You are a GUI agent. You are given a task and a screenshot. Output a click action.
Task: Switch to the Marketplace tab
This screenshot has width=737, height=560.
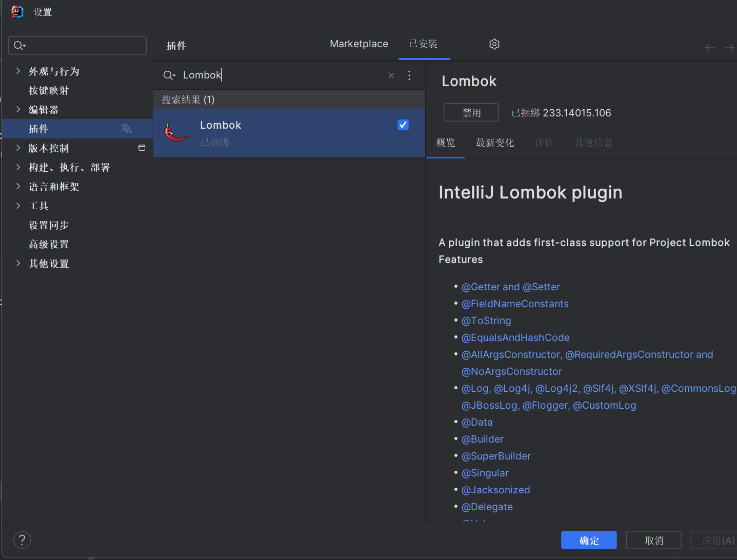(x=359, y=44)
